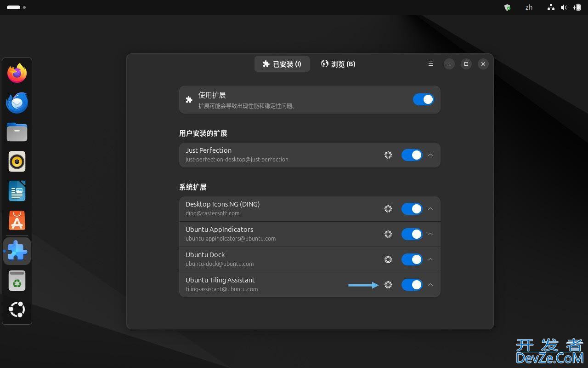Click the shield security indicator in top bar

coord(507,7)
